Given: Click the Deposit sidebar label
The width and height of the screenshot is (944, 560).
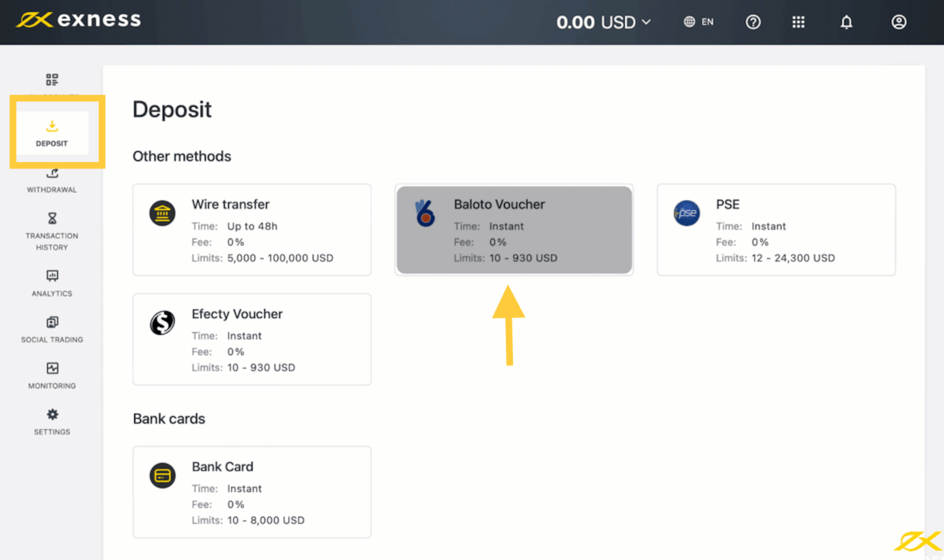Looking at the screenshot, I should click(x=52, y=143).
